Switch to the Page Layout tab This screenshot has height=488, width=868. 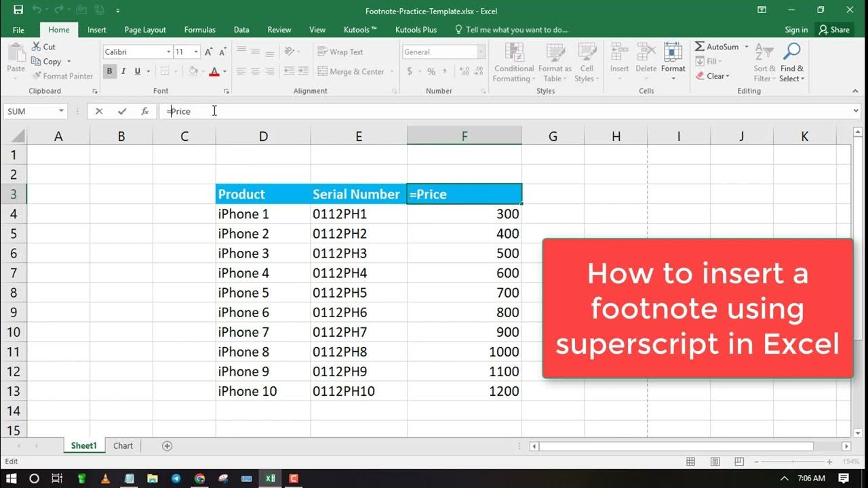coord(145,30)
